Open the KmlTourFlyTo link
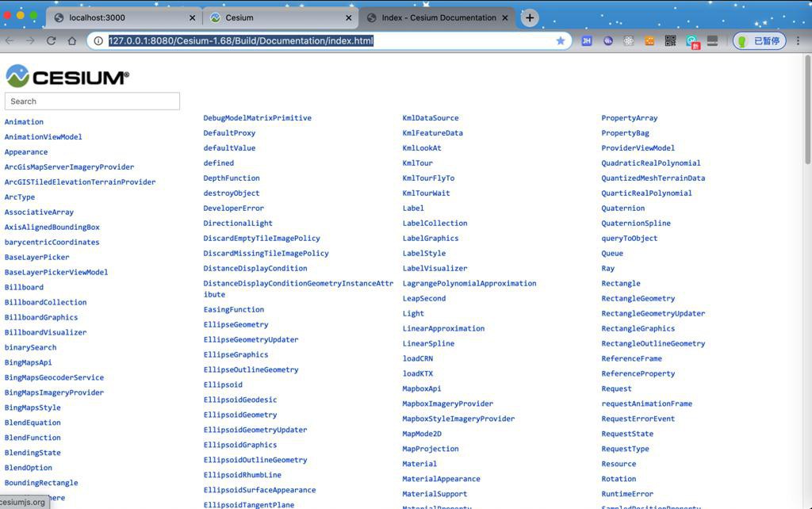Viewport: 812px width, 509px height. [428, 178]
